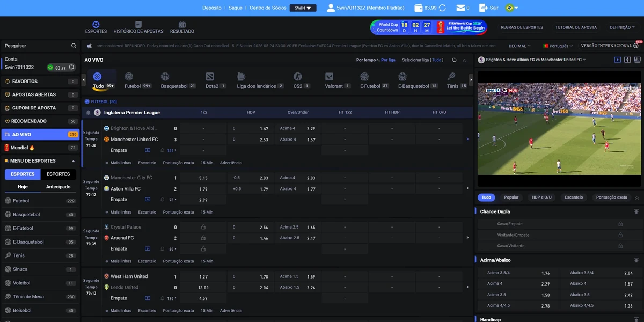Toggle the bell for the West Ham match row
Image resolution: width=644 pixels, height=322 pixels.
point(163,298)
